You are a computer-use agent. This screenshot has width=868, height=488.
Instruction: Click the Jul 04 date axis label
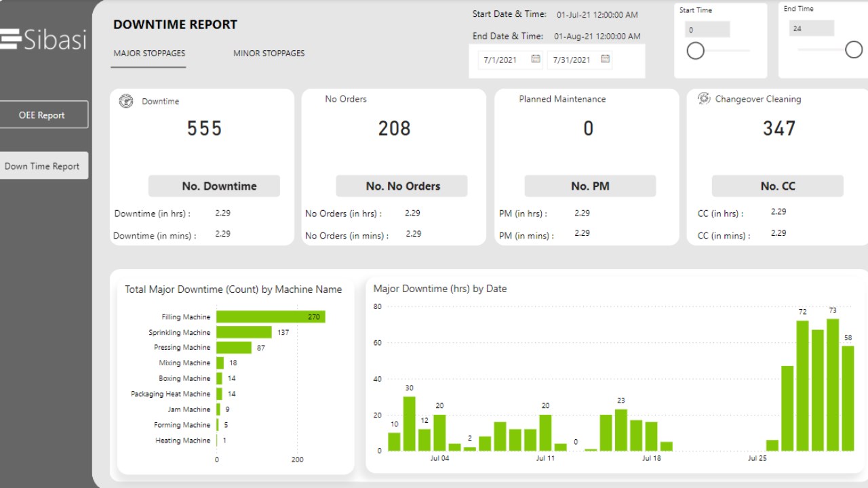(x=439, y=458)
